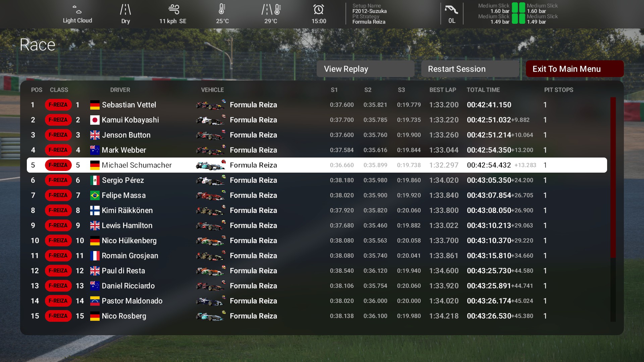Click the S3 column header
Viewport: 644px width, 362px height.
pos(401,90)
